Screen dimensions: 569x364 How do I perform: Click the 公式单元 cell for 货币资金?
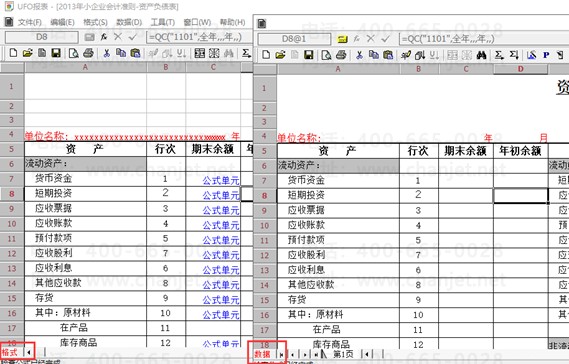(221, 180)
